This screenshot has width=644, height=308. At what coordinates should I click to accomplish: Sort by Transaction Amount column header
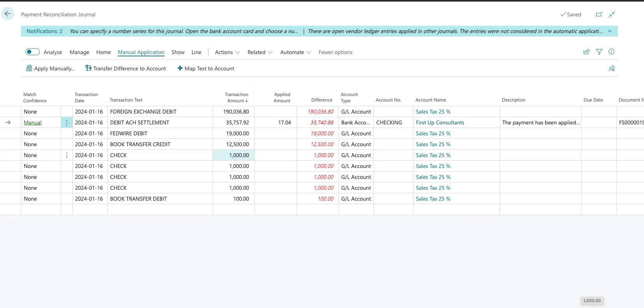coord(236,98)
